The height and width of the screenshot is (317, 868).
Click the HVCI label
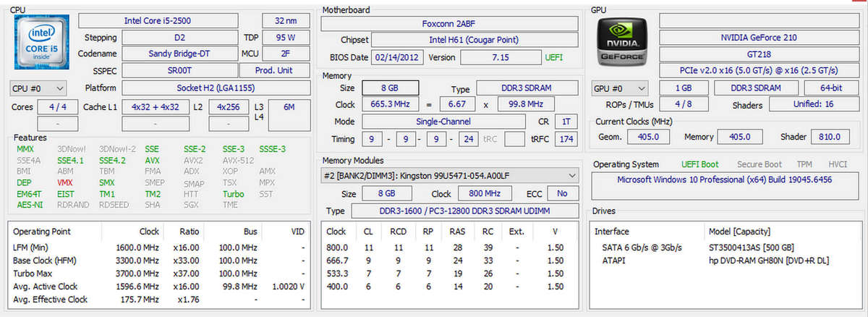[837, 164]
